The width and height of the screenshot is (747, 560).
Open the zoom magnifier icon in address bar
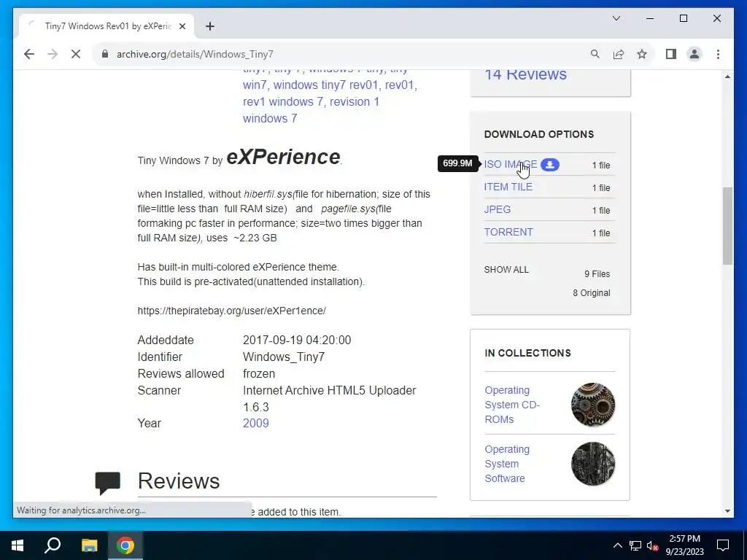[x=595, y=54]
